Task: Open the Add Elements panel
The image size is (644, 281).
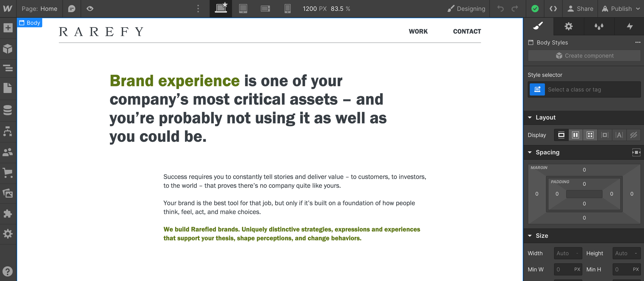Action: [8, 28]
